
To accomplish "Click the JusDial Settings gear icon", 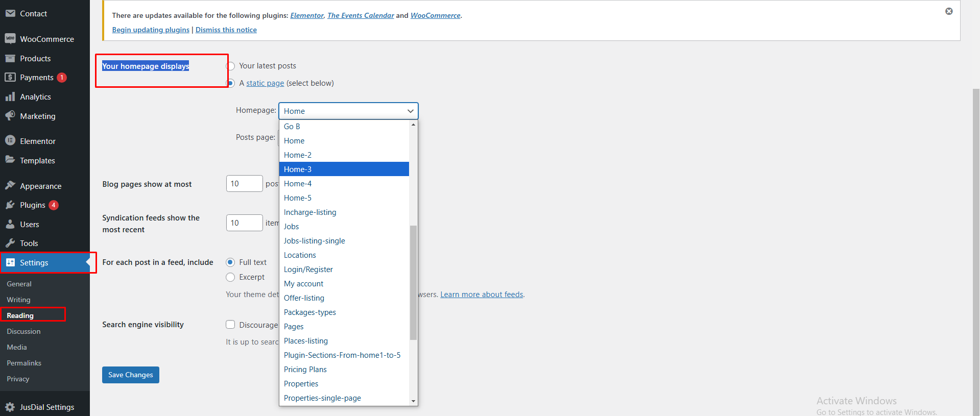I will (10, 407).
